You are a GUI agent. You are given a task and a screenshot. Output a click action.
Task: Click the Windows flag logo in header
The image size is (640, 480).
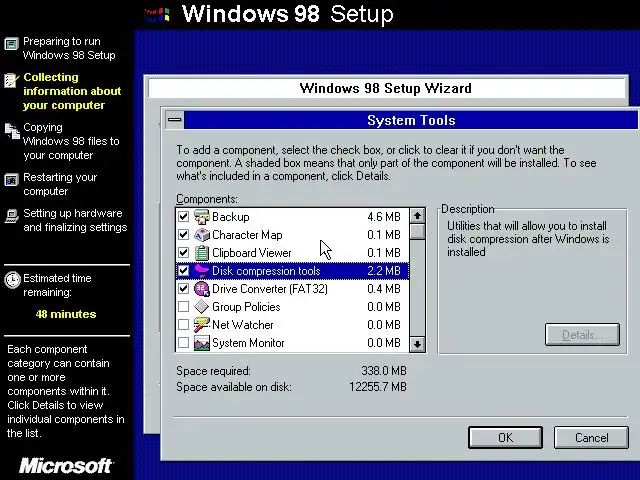point(157,15)
